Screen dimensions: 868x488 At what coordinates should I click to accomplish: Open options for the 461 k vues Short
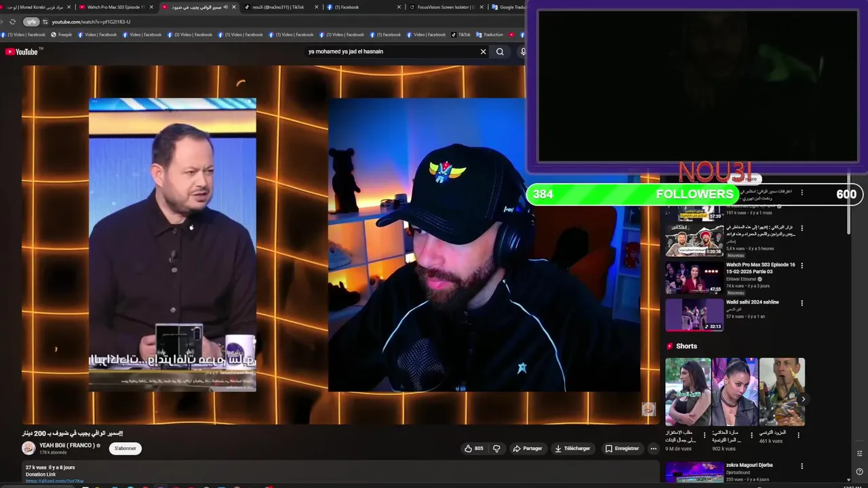pos(797,435)
